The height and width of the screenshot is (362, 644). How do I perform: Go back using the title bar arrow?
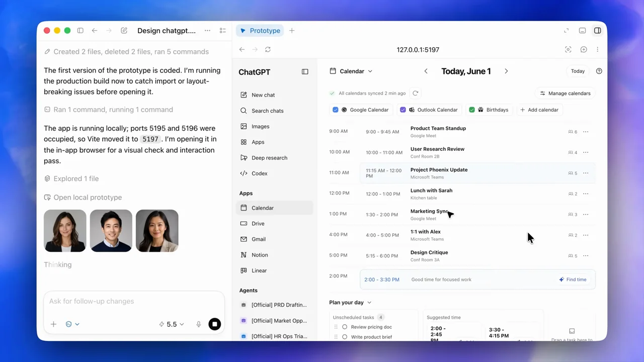tap(95, 31)
